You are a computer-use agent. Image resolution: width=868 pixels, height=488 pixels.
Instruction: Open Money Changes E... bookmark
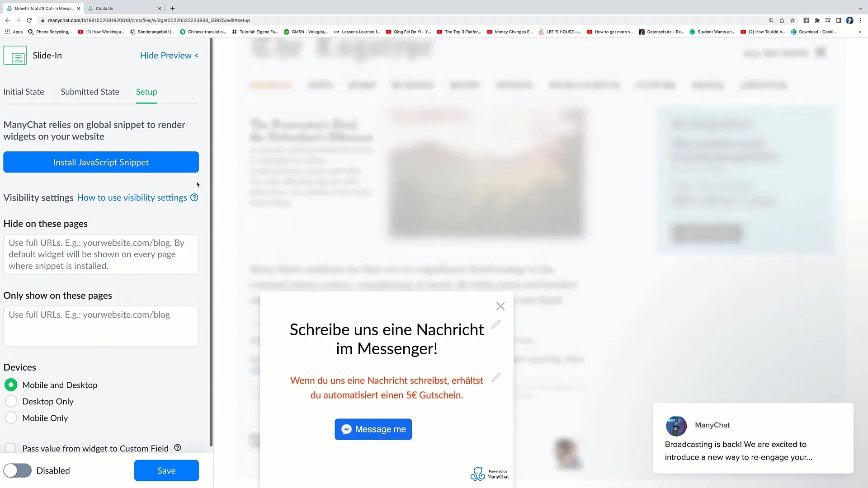pos(510,32)
